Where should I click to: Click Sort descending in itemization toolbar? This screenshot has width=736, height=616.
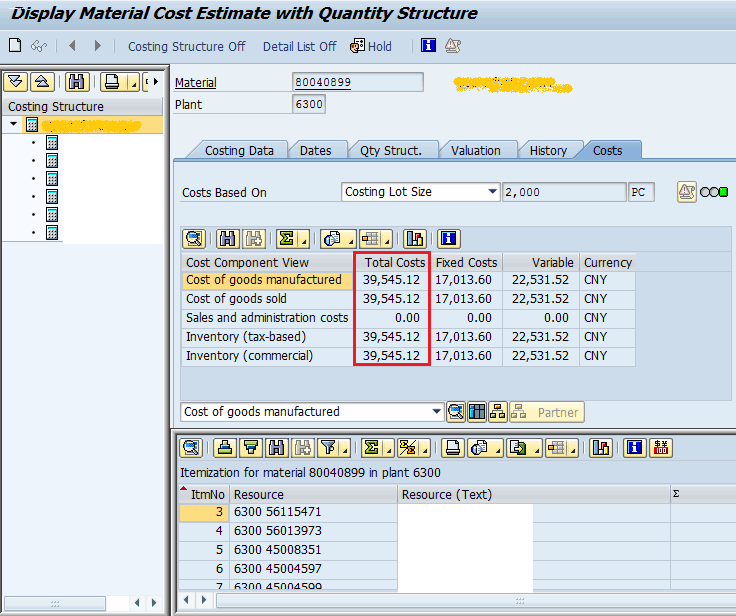coord(251,448)
